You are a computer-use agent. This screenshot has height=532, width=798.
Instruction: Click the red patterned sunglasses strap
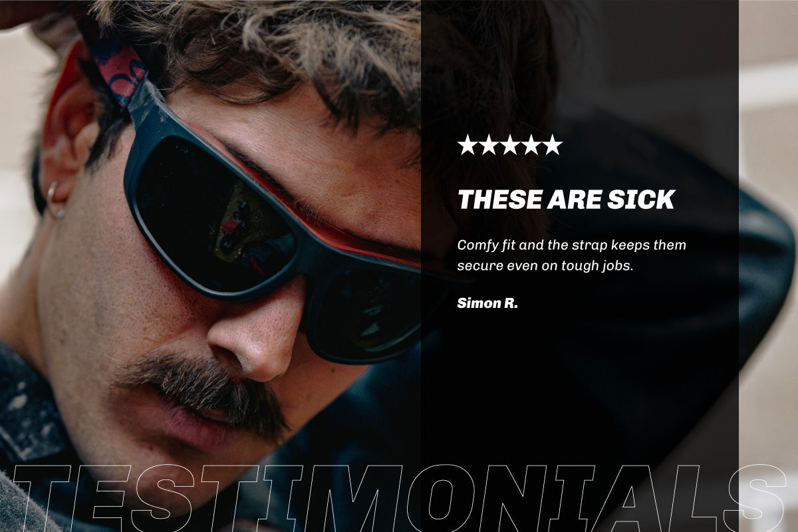click(x=113, y=63)
